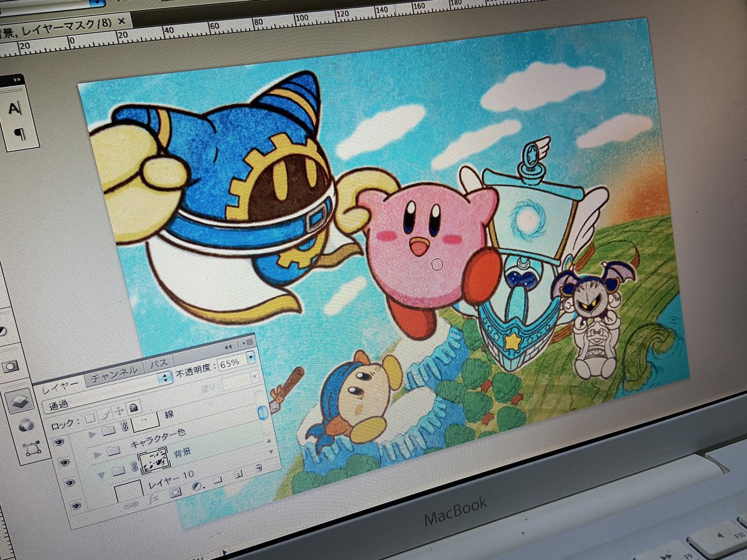Click scroll down arrow in Layers panel

click(x=271, y=452)
